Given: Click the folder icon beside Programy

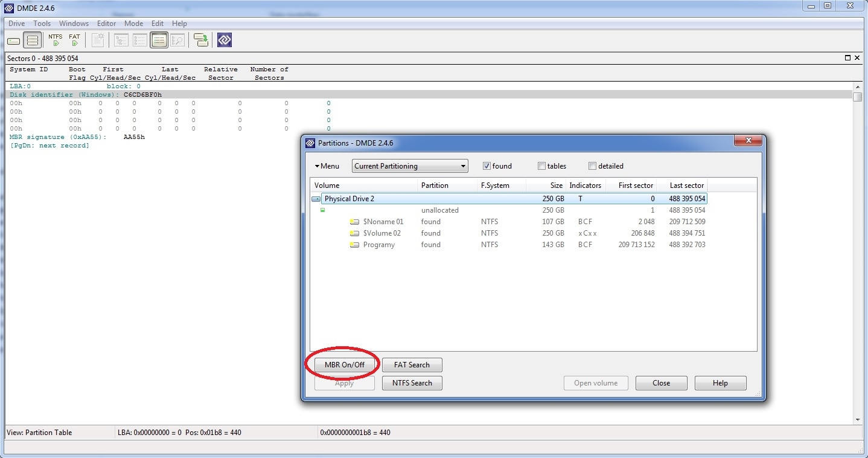Looking at the screenshot, I should coord(355,245).
